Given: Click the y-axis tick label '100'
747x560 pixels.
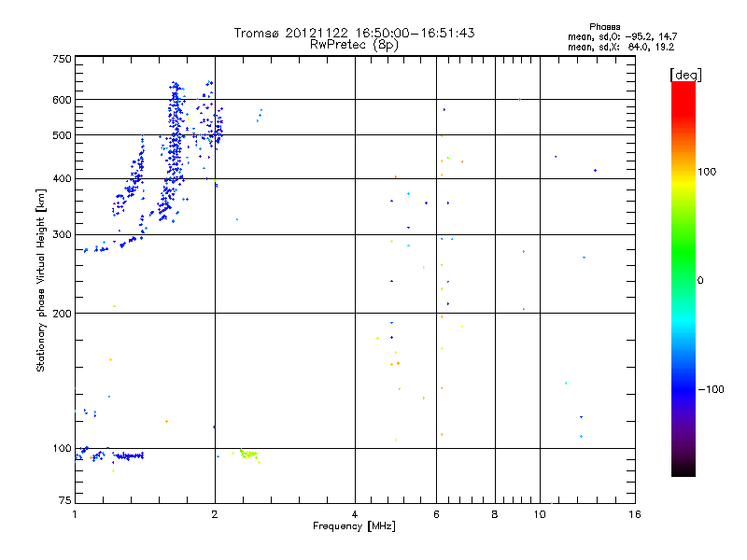Looking at the screenshot, I should coord(62,449).
